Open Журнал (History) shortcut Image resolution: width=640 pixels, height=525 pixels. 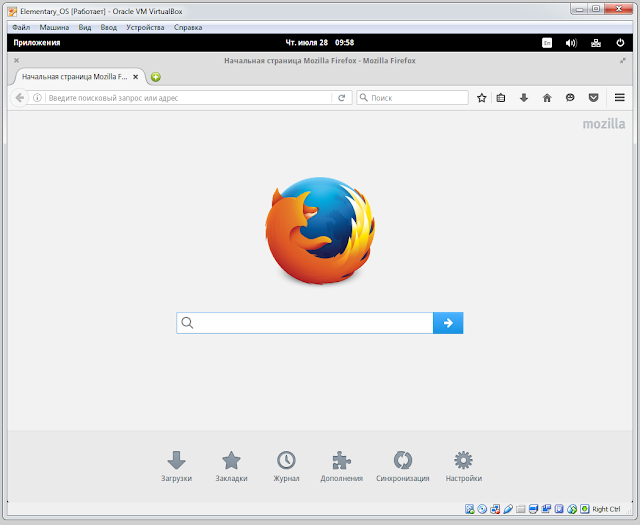(x=286, y=467)
